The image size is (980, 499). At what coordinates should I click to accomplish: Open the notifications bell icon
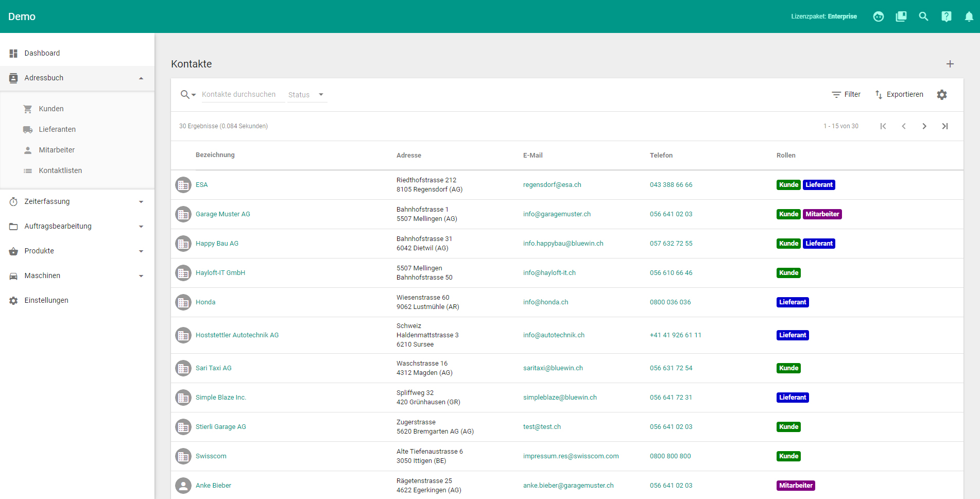click(x=969, y=16)
